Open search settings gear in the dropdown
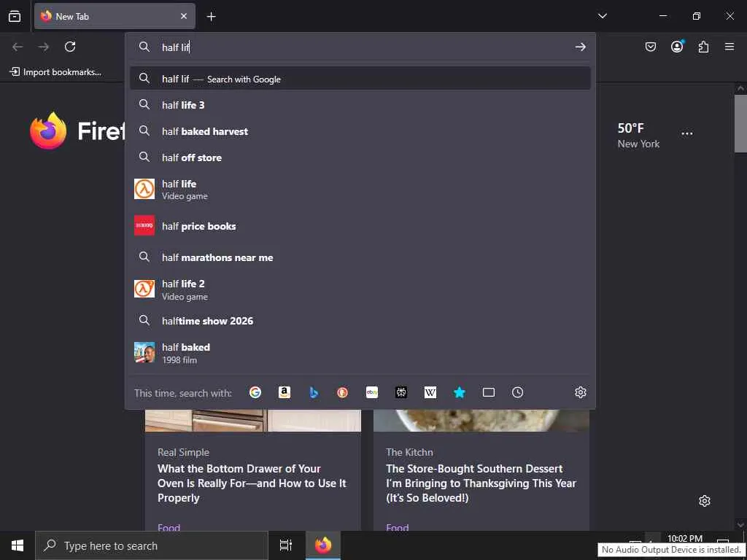The width and height of the screenshot is (747, 560). (x=580, y=392)
